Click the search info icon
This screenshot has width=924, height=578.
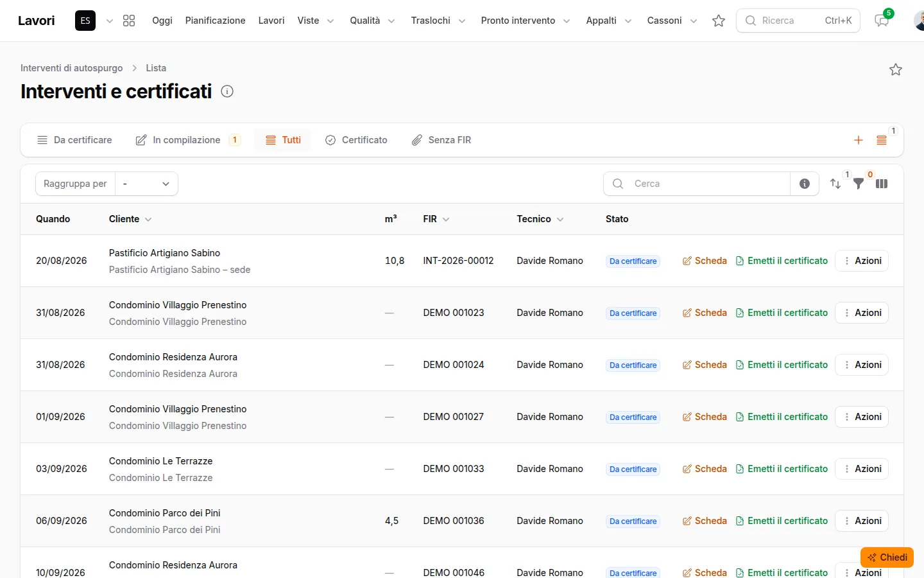click(805, 184)
